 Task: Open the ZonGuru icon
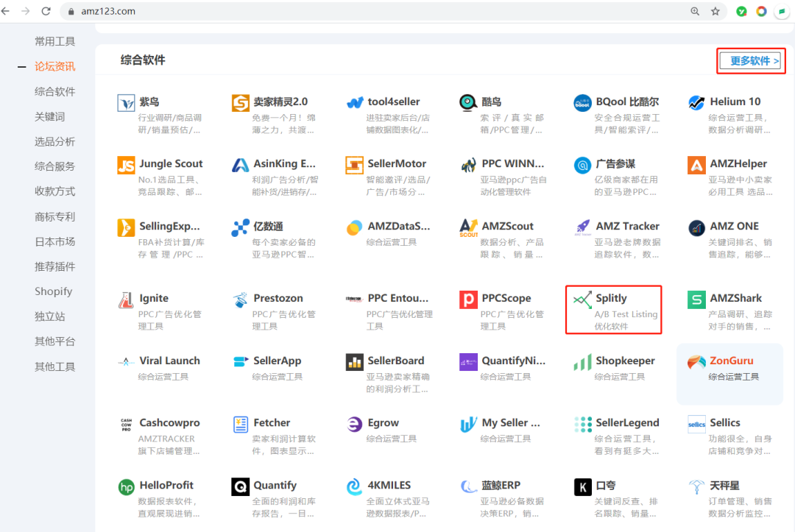tap(696, 362)
